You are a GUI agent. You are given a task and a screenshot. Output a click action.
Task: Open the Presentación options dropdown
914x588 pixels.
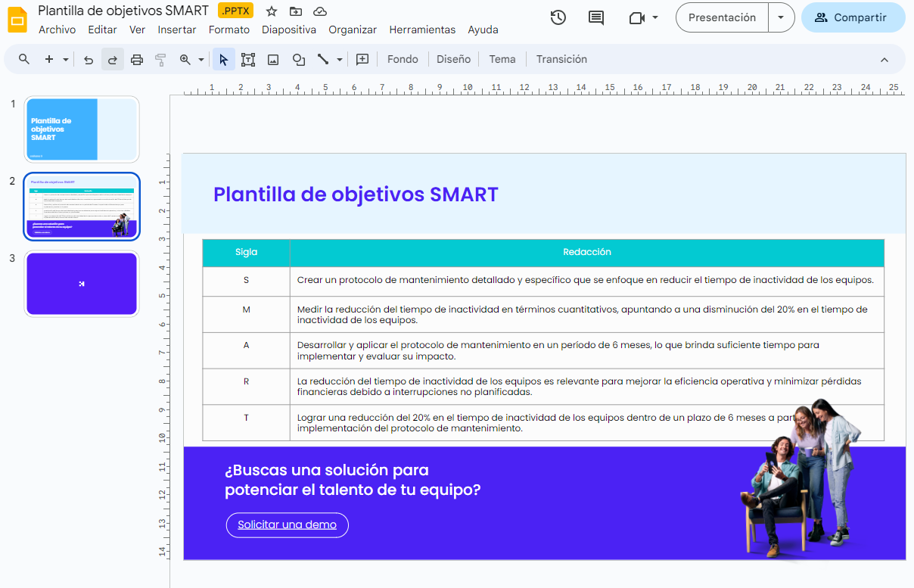pos(781,17)
